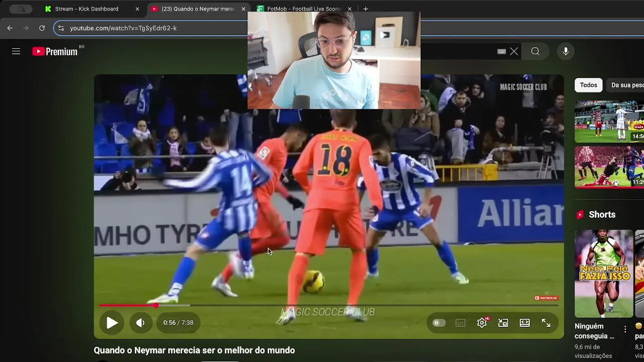Open a new browser tab
644x362 pixels.
pos(366,9)
